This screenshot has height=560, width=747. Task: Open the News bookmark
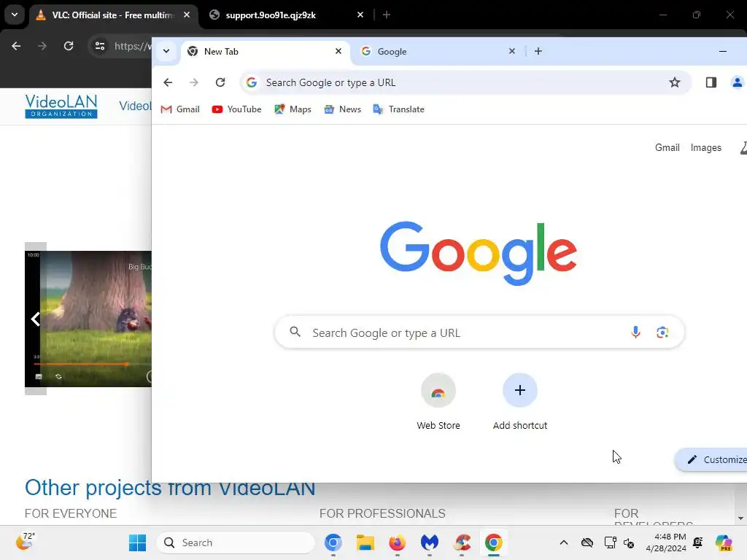(x=343, y=109)
